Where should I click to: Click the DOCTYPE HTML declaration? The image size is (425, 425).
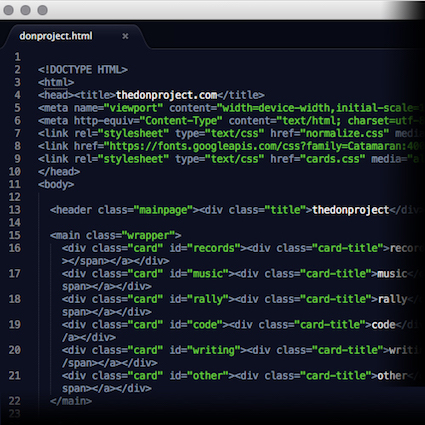tap(83, 70)
